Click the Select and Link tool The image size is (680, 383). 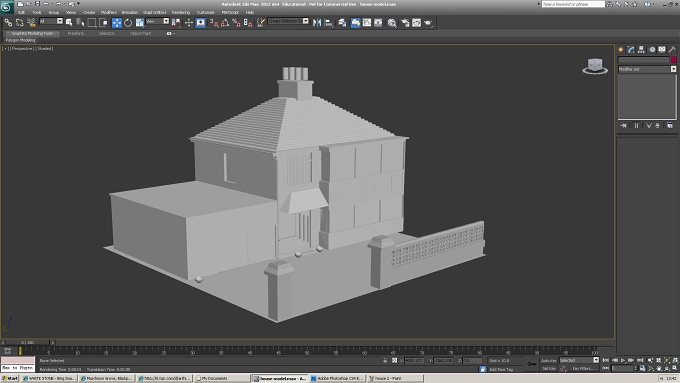point(8,23)
